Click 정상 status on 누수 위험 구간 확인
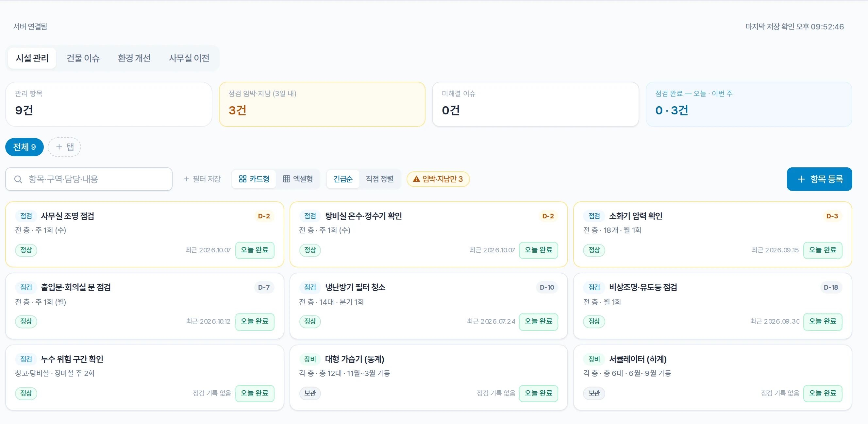868x424 pixels. click(x=26, y=393)
